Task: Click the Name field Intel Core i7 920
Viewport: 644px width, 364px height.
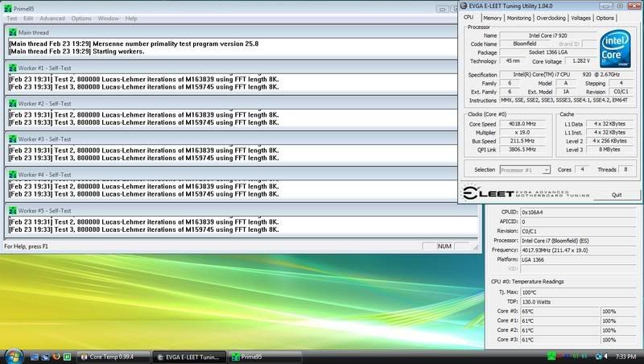Action: (x=548, y=35)
